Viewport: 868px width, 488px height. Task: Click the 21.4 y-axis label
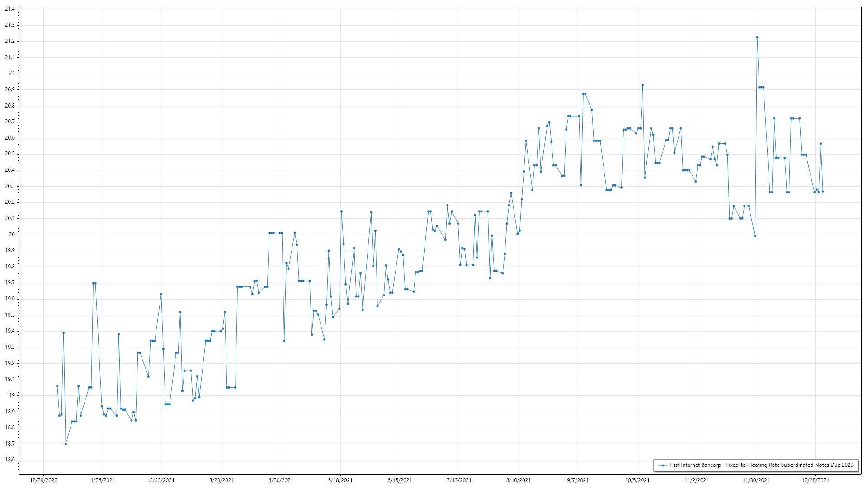(10, 9)
